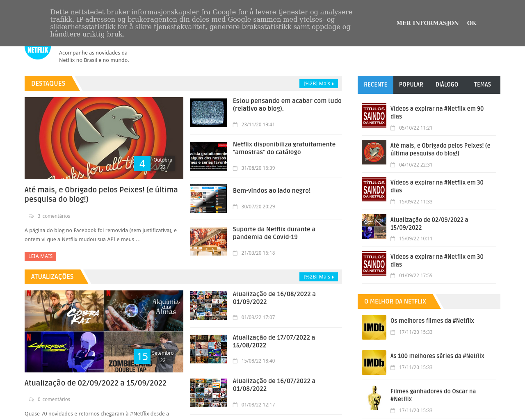Open TV static thumbnail of blog ending post
Image resolution: width=525 pixels, height=420 pixels.
[x=208, y=113]
